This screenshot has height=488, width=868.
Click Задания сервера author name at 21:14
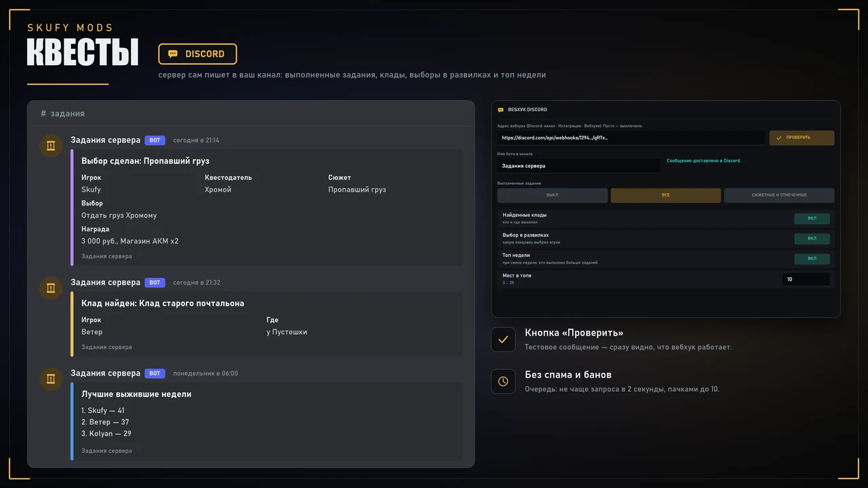tap(106, 140)
